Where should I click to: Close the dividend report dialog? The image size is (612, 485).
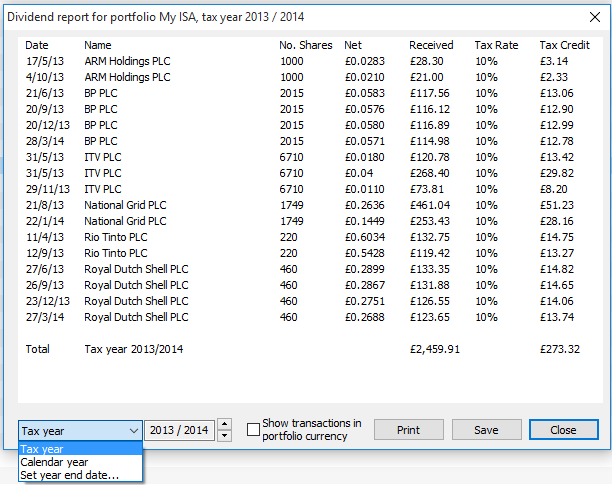pyautogui.click(x=563, y=430)
